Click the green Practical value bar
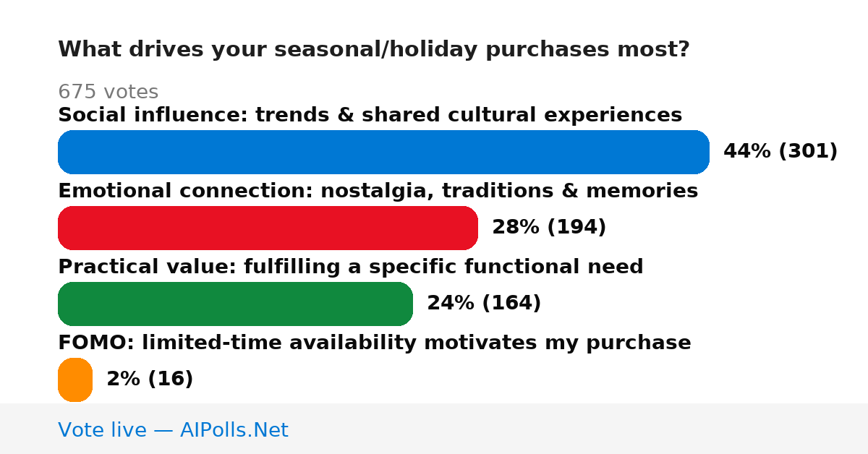The width and height of the screenshot is (868, 454). [x=235, y=304]
